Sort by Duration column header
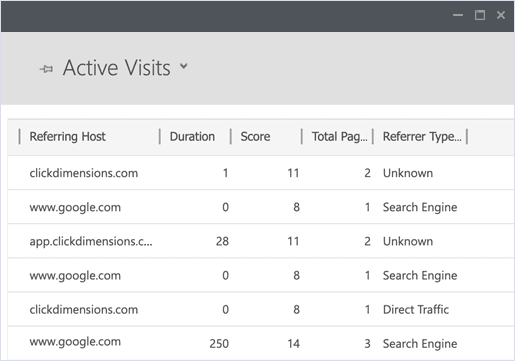Screen dimensions: 515x361 pos(192,137)
